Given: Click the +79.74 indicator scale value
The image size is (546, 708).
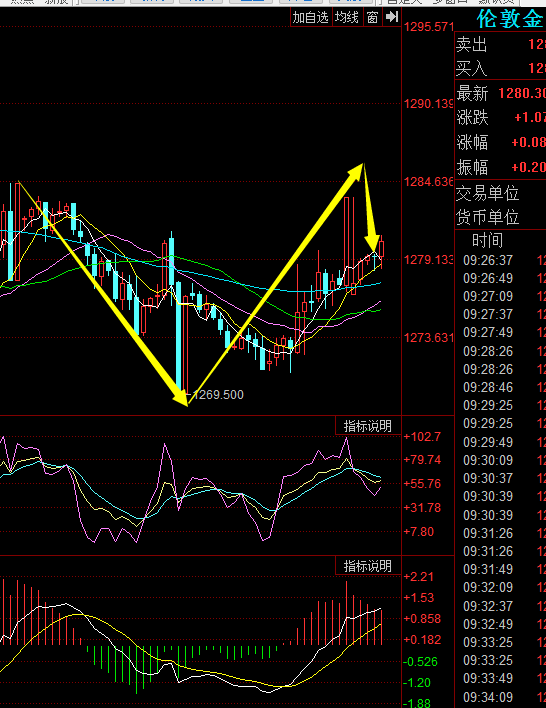Looking at the screenshot, I should [x=422, y=460].
